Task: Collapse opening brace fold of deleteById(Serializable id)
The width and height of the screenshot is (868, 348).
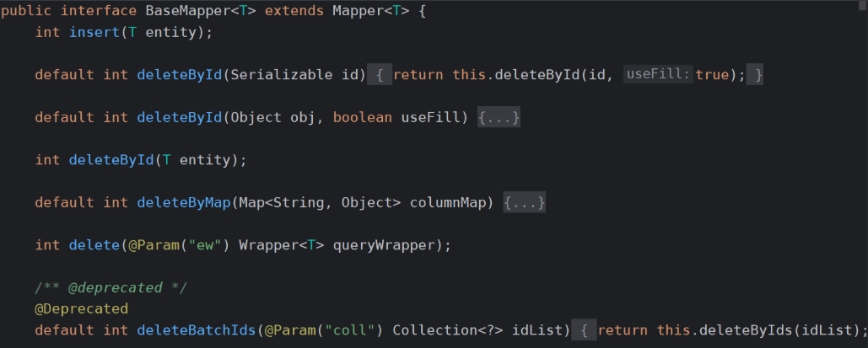Action: tap(380, 75)
